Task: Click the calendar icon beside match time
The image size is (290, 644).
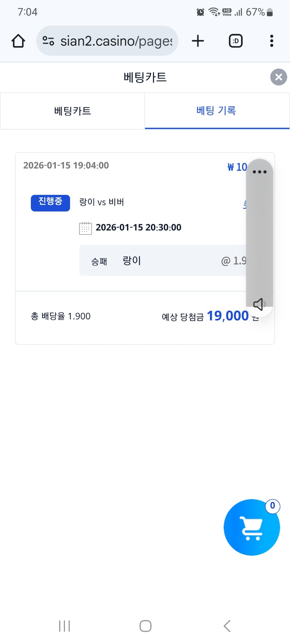Action: tap(85, 228)
